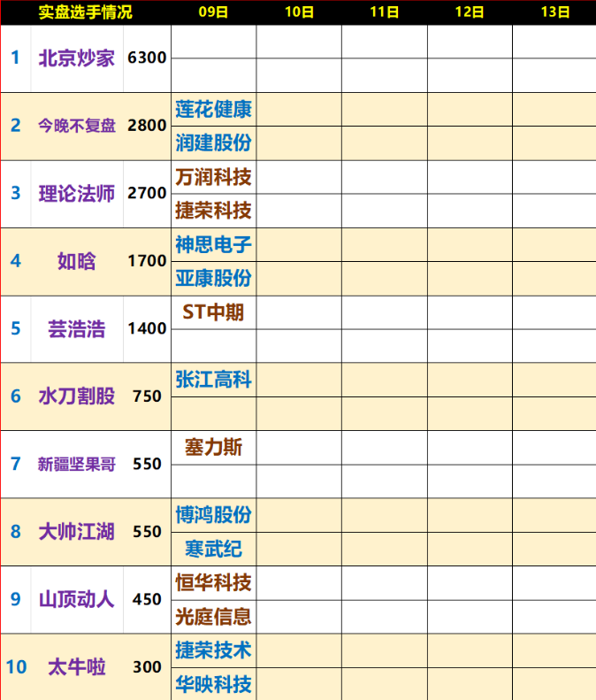Click the player name 今晚不复盘
Viewport: 596px width, 700px height.
(77, 126)
